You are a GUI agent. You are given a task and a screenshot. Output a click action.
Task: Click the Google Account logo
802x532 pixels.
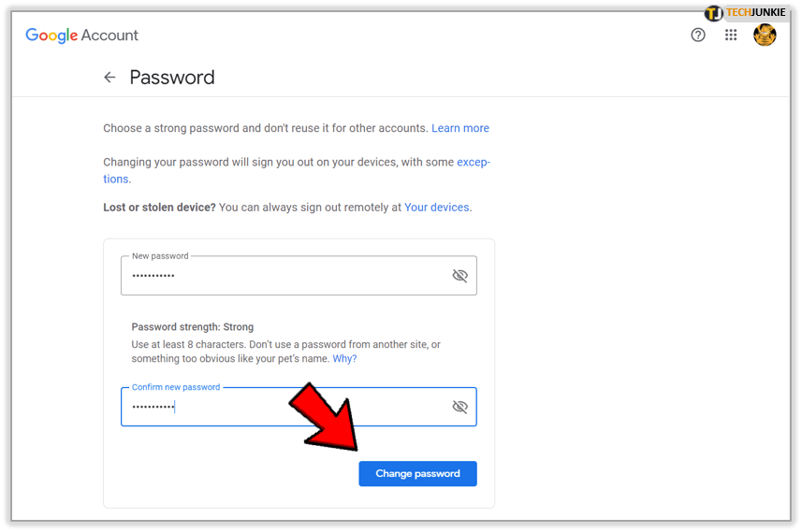pos(82,36)
